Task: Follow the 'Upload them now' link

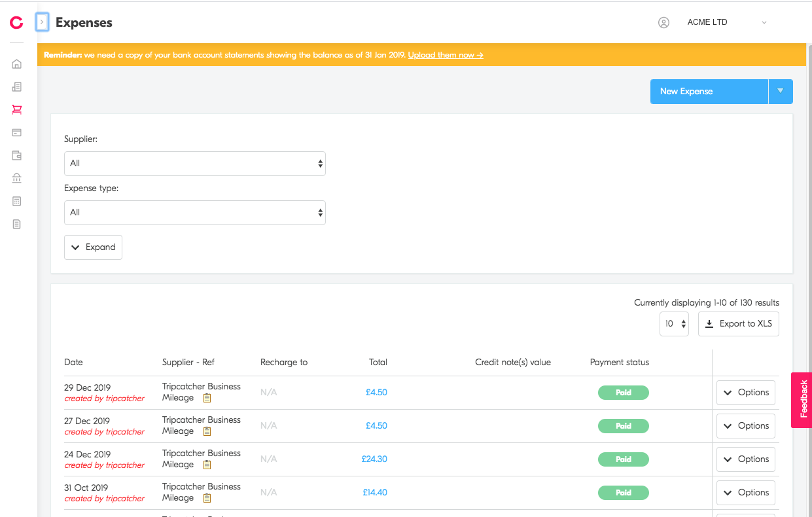Action: tap(446, 55)
